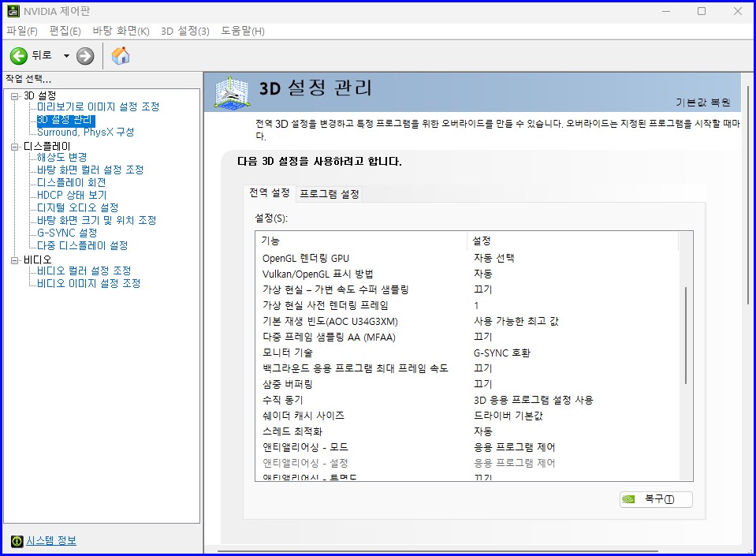Open G-SYNC 설정 in the tree
Screen dimensions: 756x556
(67, 233)
